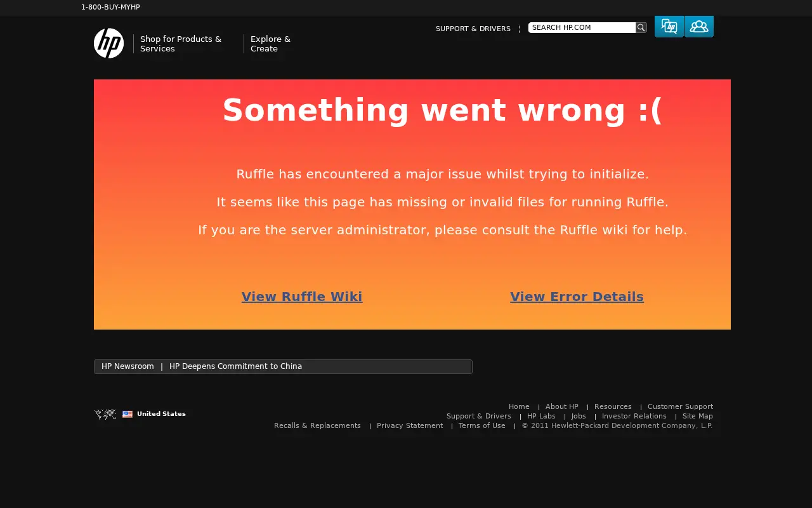812x508 pixels.
Task: Open HP Deepens Commitment to China headline
Action: click(235, 366)
